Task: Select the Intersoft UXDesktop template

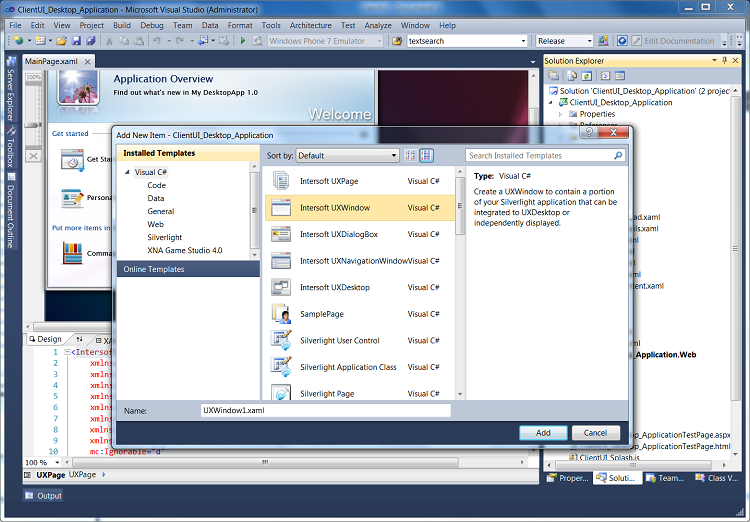Action: (x=359, y=288)
